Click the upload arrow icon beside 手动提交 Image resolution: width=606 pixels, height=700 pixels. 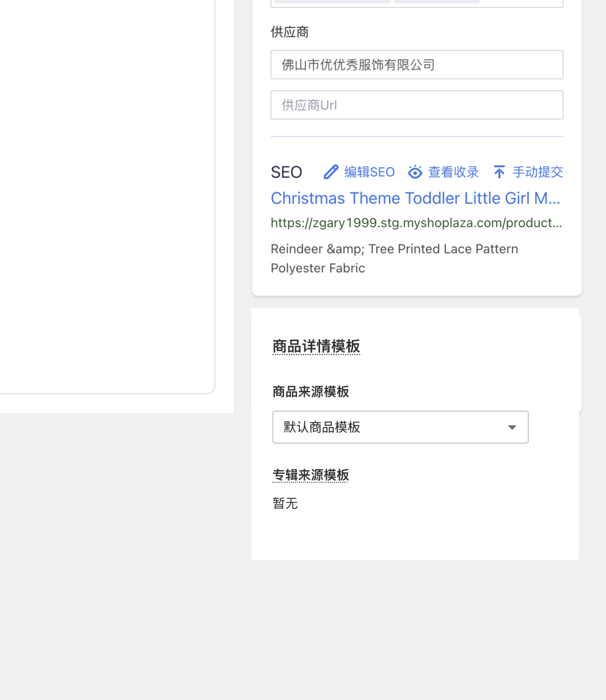pos(499,172)
